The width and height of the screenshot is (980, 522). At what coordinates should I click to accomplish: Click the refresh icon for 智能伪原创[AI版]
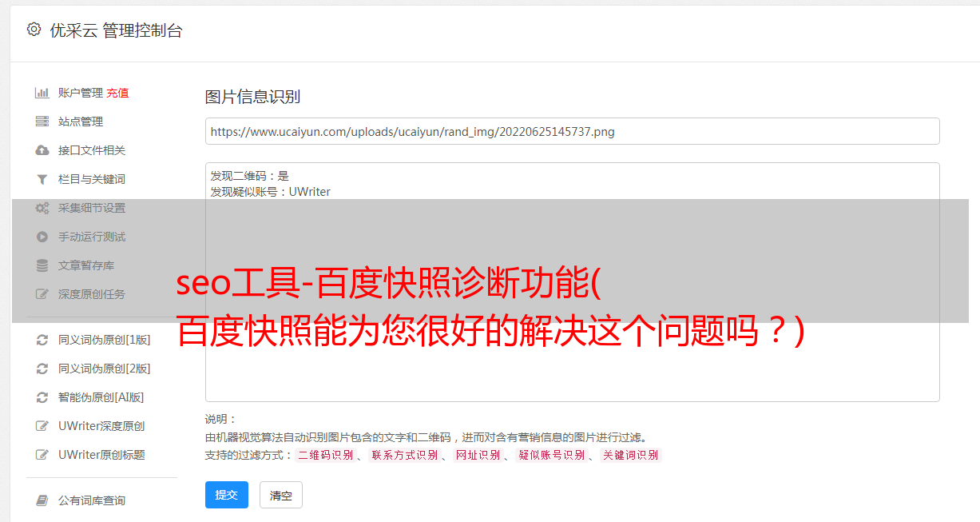point(42,397)
